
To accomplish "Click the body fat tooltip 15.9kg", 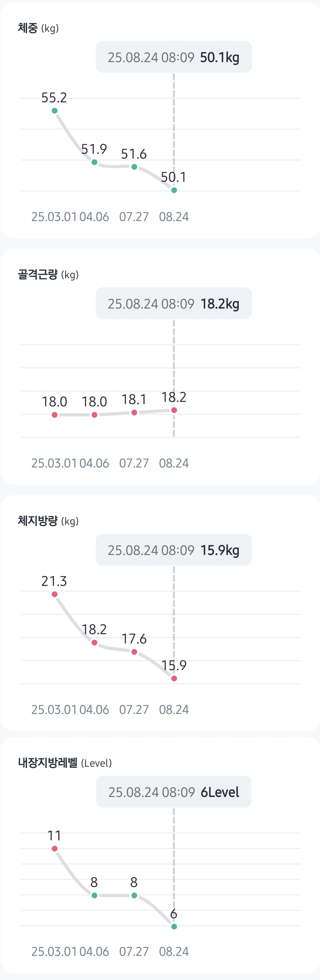I will (174, 550).
